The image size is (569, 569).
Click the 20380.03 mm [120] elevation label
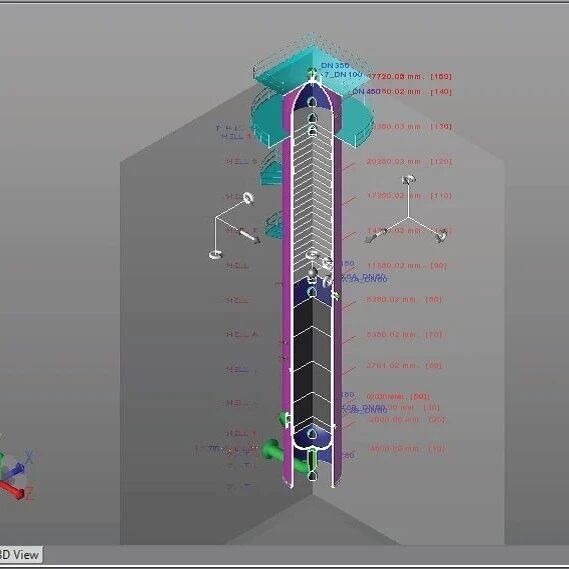pos(409,161)
